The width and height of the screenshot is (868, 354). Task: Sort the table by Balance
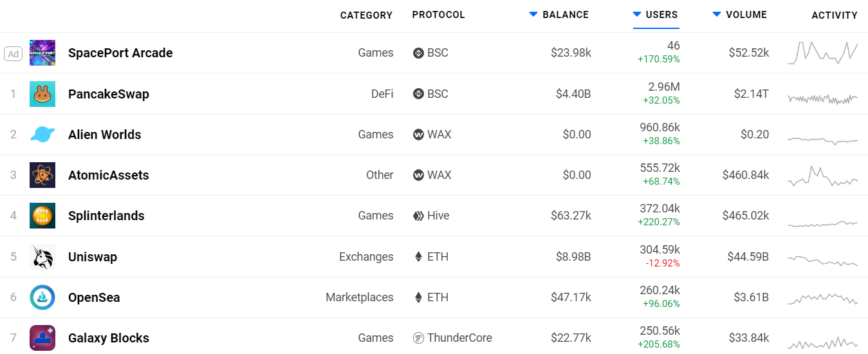(559, 15)
